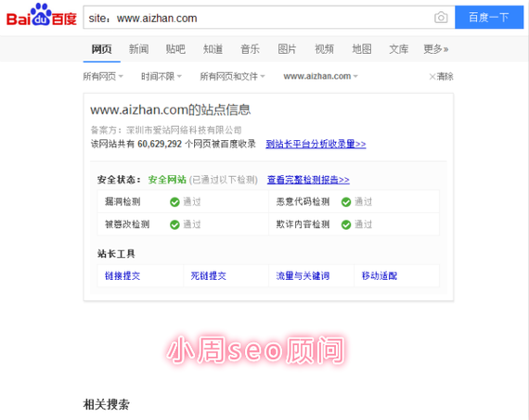Open the 音乐 tab

[250, 49]
